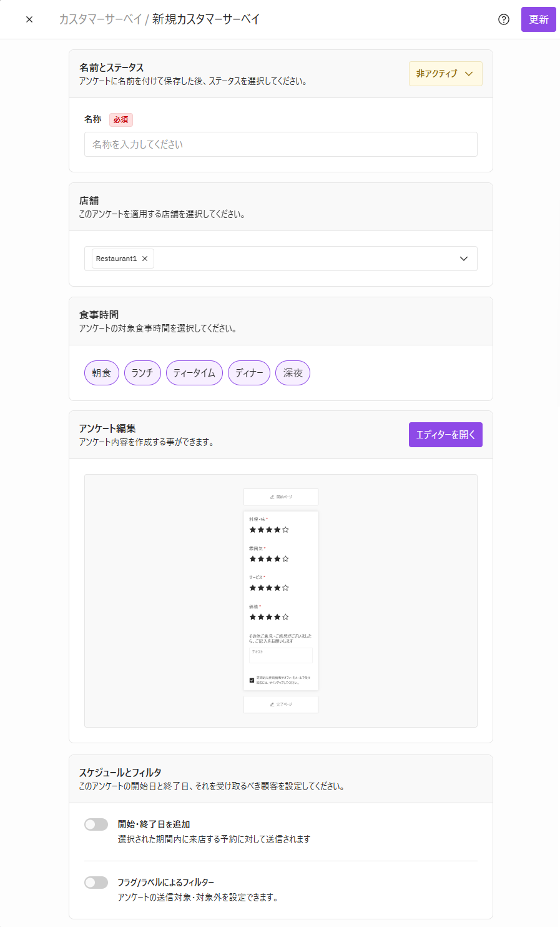Open the 非アクティブ status dropdown
This screenshot has width=560, height=930.
[x=446, y=74]
